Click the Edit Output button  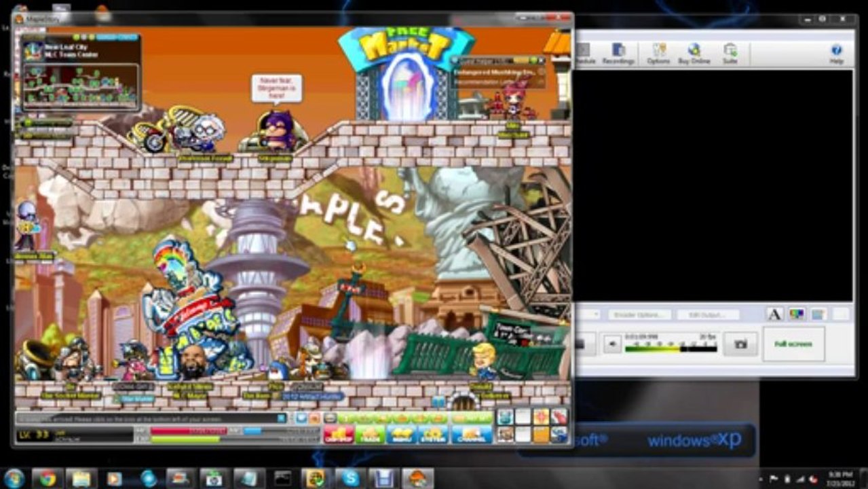pyautogui.click(x=708, y=315)
